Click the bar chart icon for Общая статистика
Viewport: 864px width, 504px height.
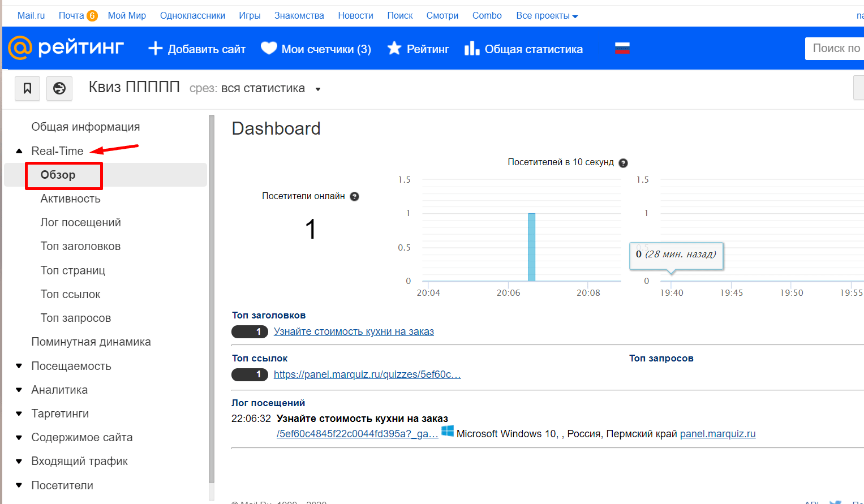click(472, 49)
